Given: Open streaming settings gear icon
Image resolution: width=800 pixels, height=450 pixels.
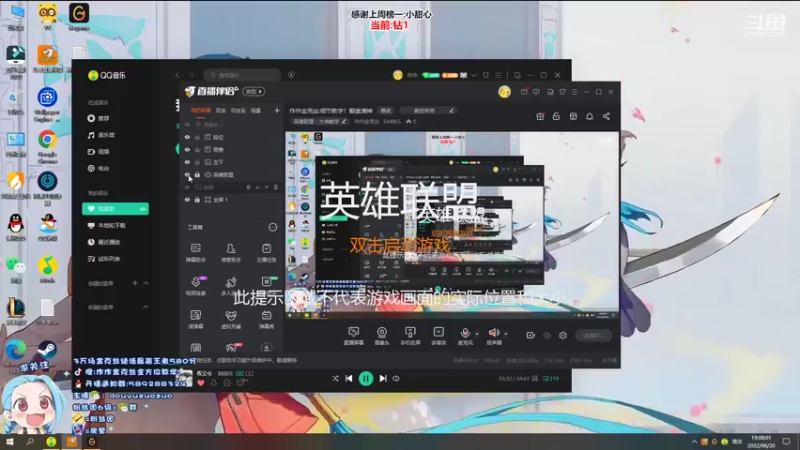Looking at the screenshot, I should [563, 335].
